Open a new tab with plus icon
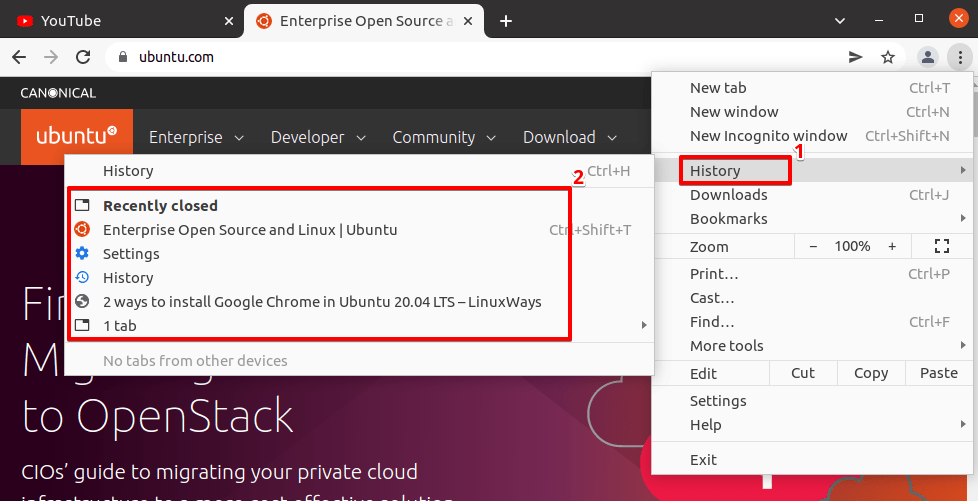 point(506,21)
